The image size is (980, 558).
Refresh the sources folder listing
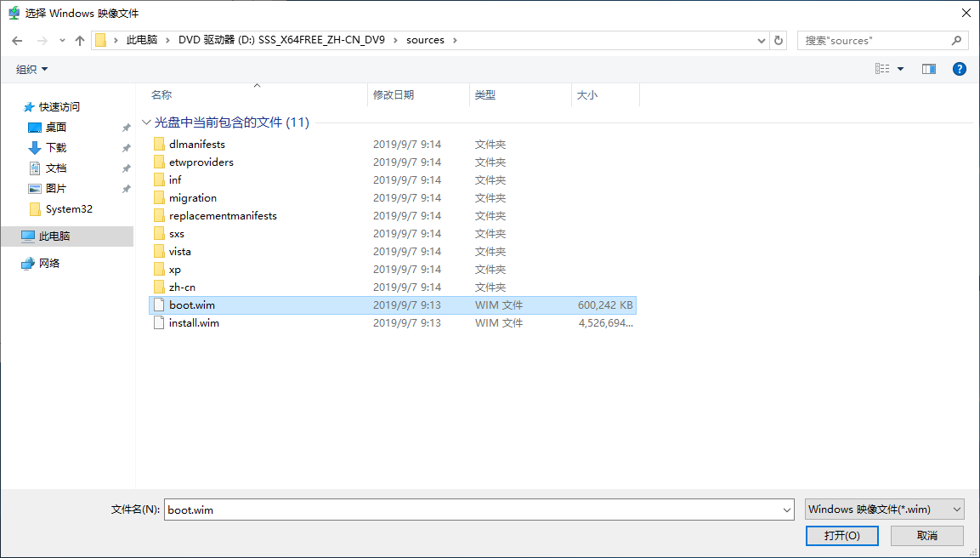(x=778, y=41)
